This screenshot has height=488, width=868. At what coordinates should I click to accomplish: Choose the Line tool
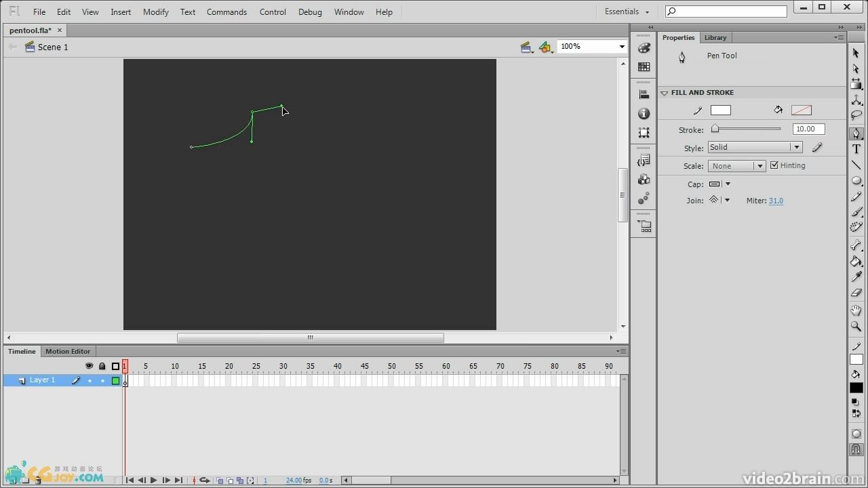[856, 165]
